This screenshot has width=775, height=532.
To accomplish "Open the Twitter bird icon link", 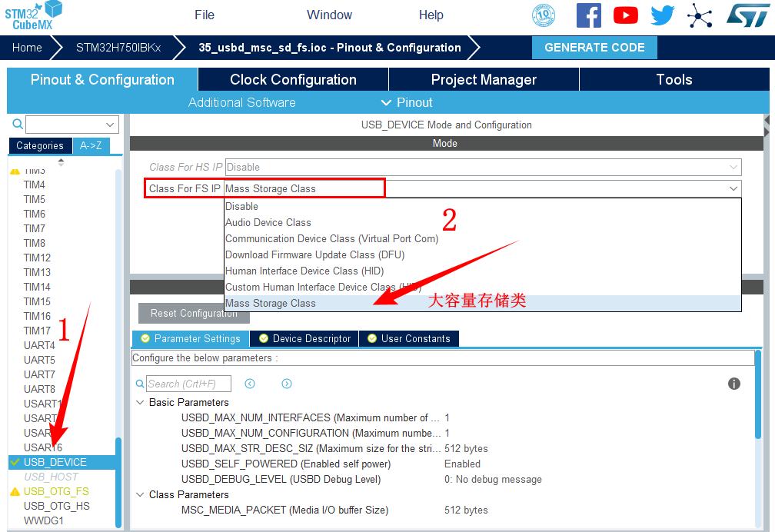I will (662, 15).
